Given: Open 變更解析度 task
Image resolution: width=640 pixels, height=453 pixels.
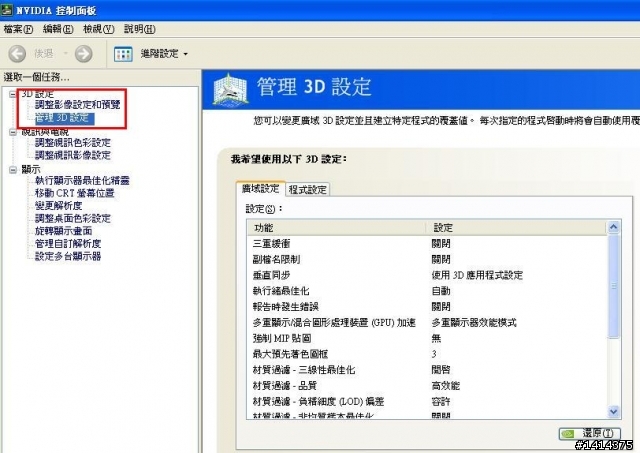Looking at the screenshot, I should pyautogui.click(x=58, y=206).
